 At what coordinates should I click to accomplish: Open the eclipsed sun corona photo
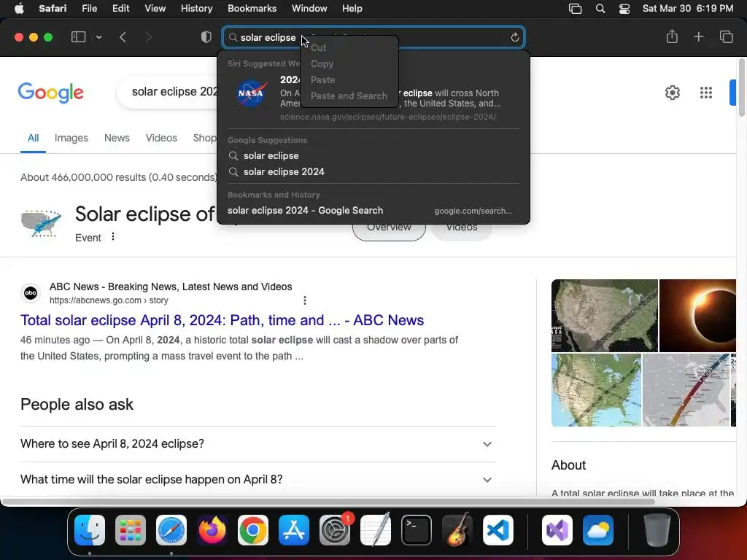coord(698,316)
